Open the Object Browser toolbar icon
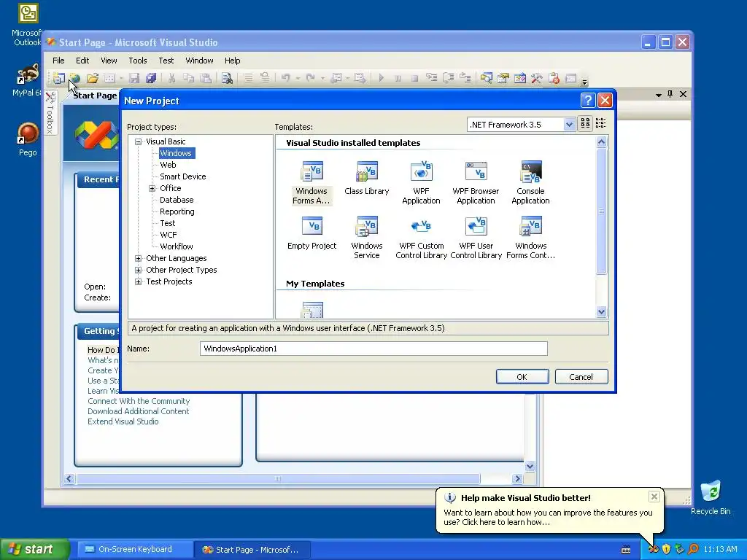 (x=519, y=78)
